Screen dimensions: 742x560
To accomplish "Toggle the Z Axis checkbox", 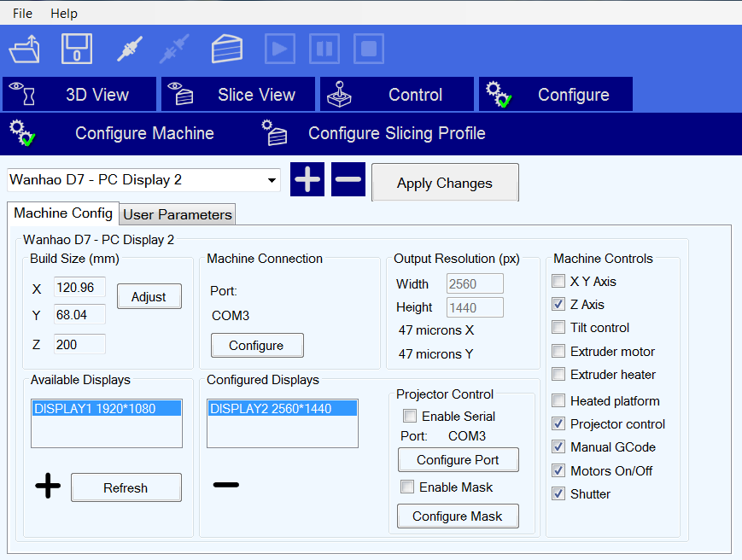I will click(558, 304).
